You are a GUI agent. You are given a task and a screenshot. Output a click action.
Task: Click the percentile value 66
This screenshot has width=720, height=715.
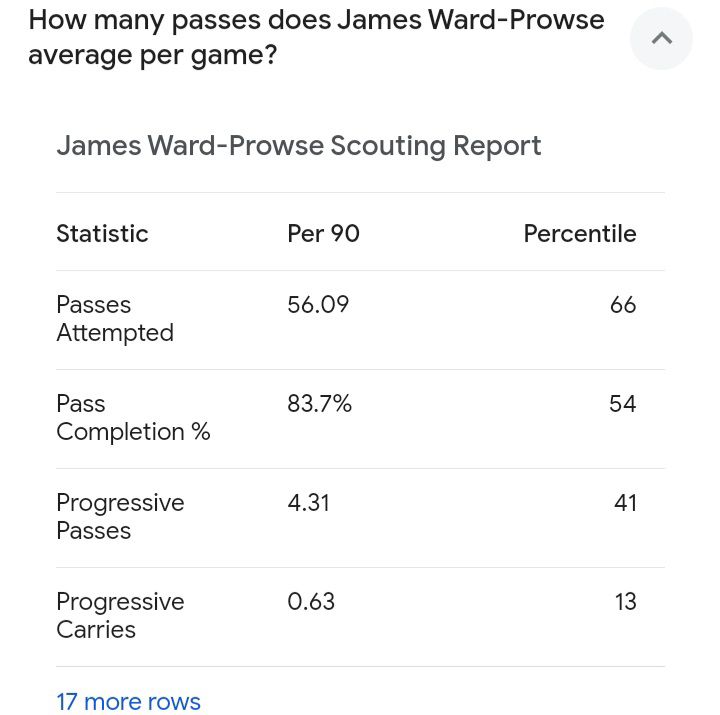[x=622, y=304]
